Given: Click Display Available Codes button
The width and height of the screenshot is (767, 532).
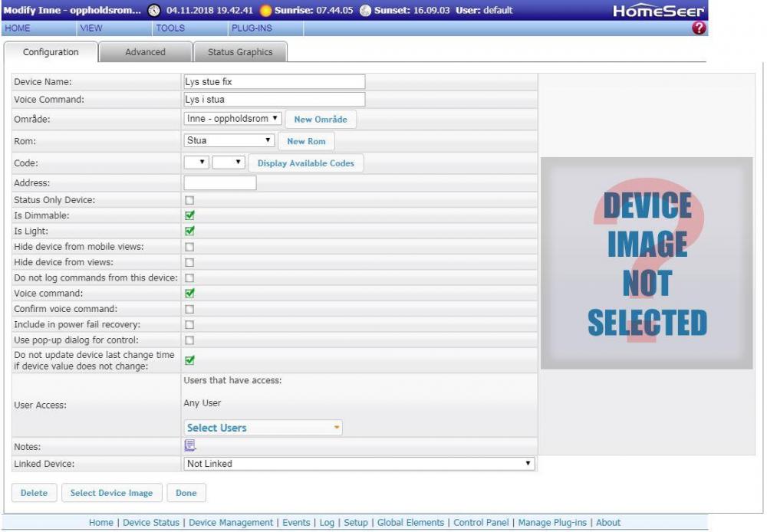Looking at the screenshot, I should point(305,163).
